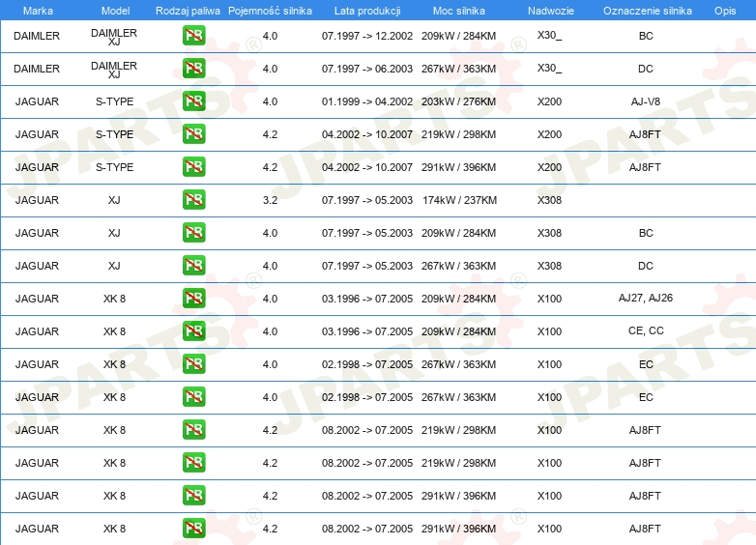Image resolution: width=756 pixels, height=545 pixels.
Task: Select the AJ-V8 engine code cell
Action: coord(646,101)
